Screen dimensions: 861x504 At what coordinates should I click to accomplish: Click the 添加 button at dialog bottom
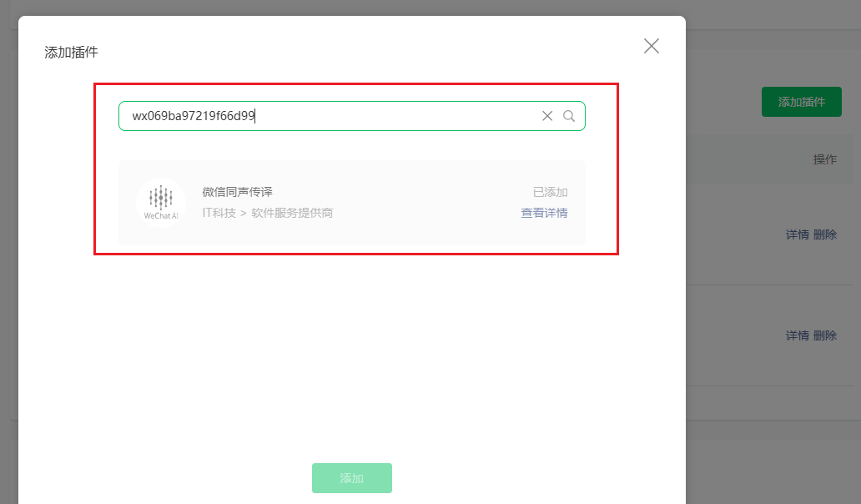coord(352,478)
